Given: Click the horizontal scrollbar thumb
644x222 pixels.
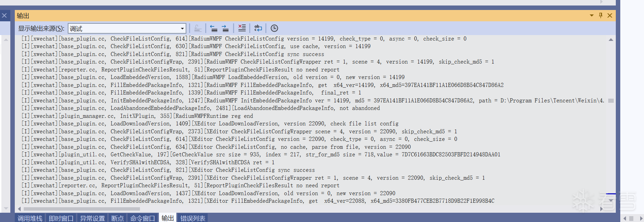Looking at the screenshot, I should coord(81,209).
